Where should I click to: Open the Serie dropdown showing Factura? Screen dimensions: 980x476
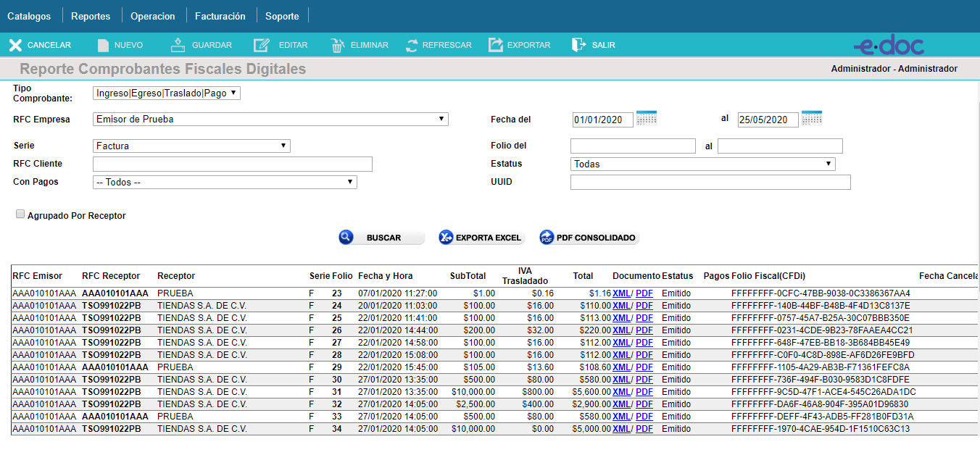[x=191, y=146]
